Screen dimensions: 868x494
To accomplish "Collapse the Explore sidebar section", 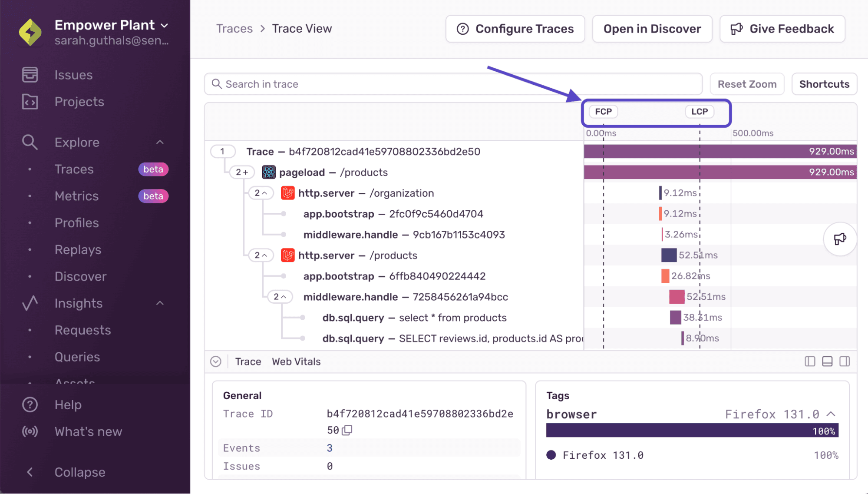I will pyautogui.click(x=160, y=142).
